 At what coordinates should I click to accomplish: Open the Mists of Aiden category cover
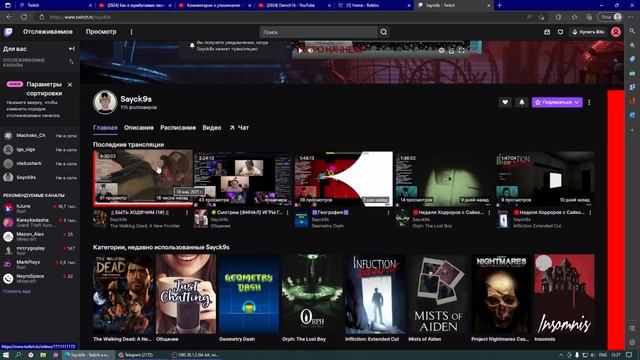click(438, 294)
